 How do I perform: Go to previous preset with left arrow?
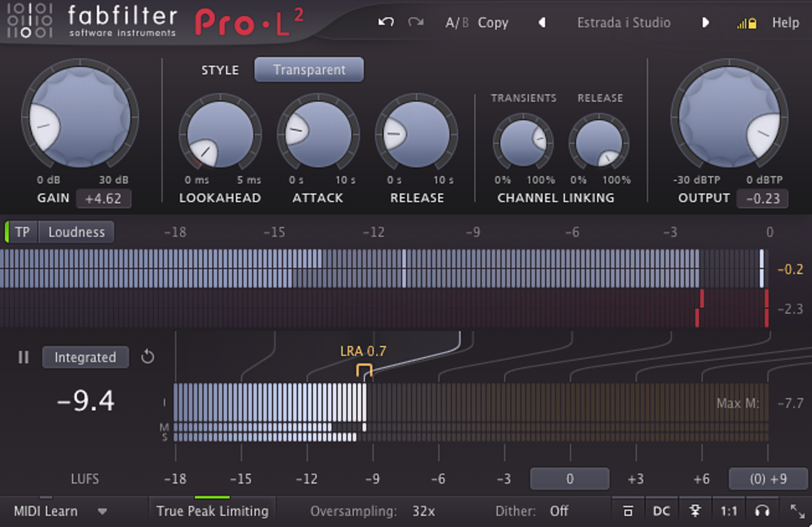coord(541,23)
